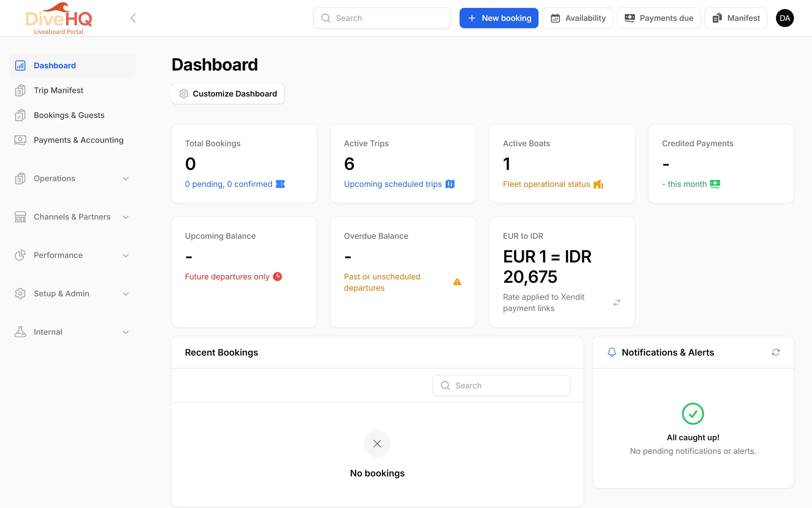Click 'Future departures only' text
This screenshot has width=812, height=508.
click(227, 277)
